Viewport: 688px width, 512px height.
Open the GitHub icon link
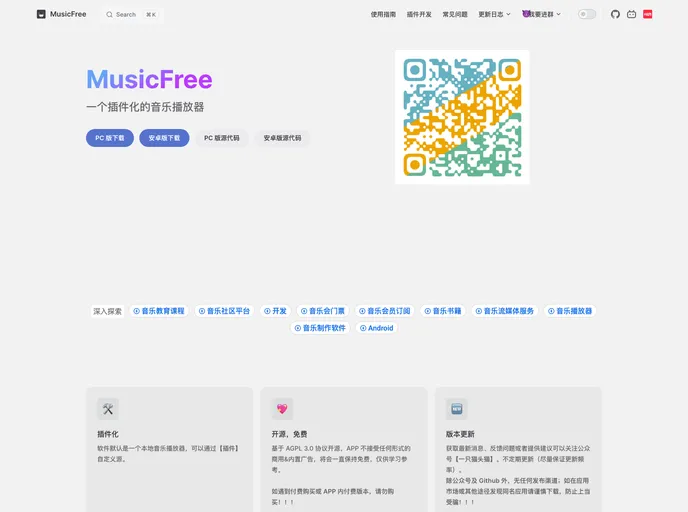615,14
